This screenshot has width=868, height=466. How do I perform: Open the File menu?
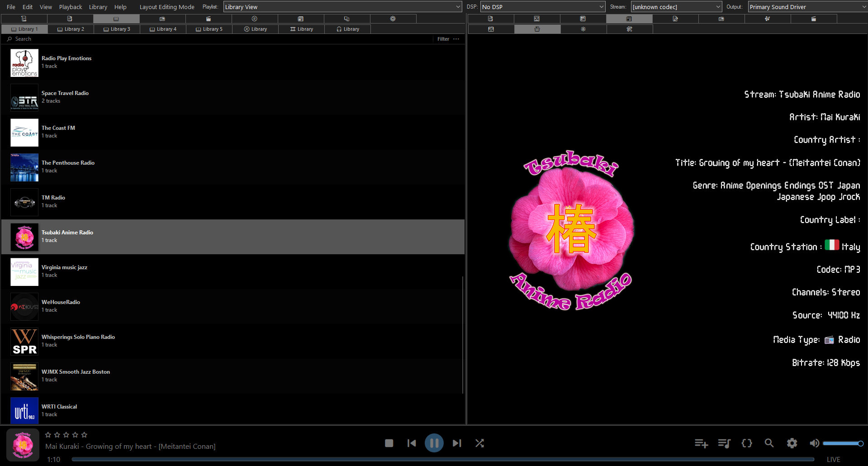point(11,7)
